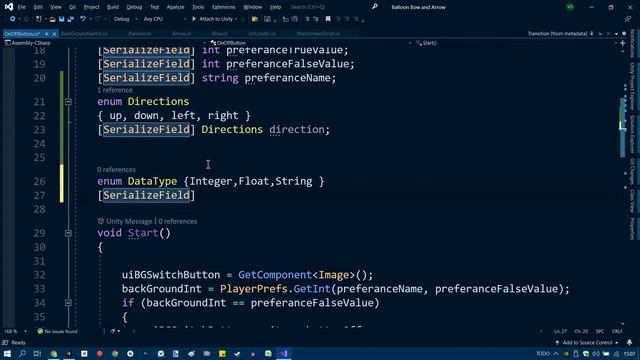The width and height of the screenshot is (640, 360).
Task: Open the Attach to Unity dropdown arrow
Action: [x=236, y=19]
